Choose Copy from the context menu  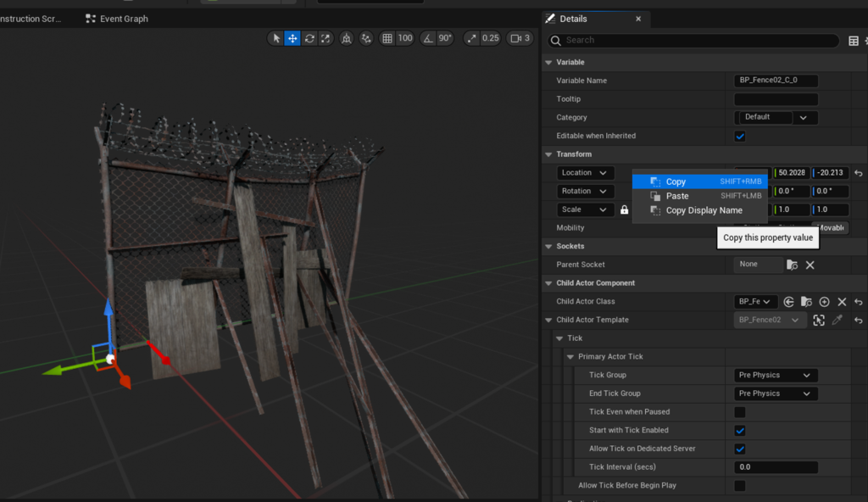pyautogui.click(x=676, y=181)
